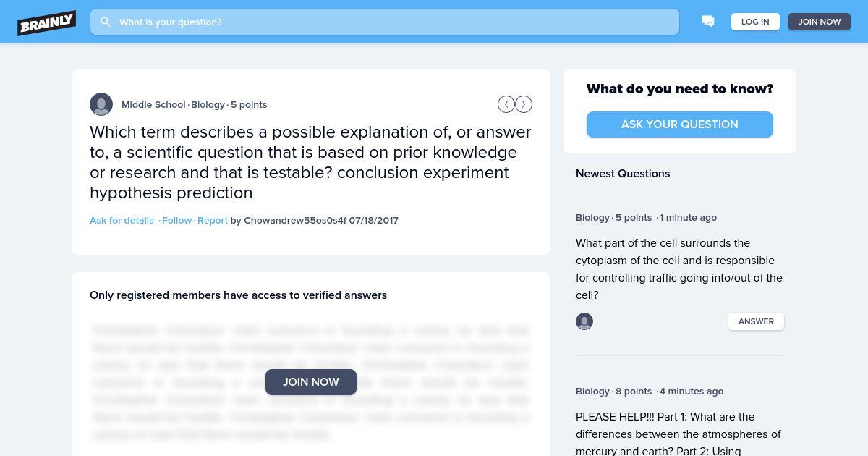Click the search magnifier icon

[x=106, y=22]
